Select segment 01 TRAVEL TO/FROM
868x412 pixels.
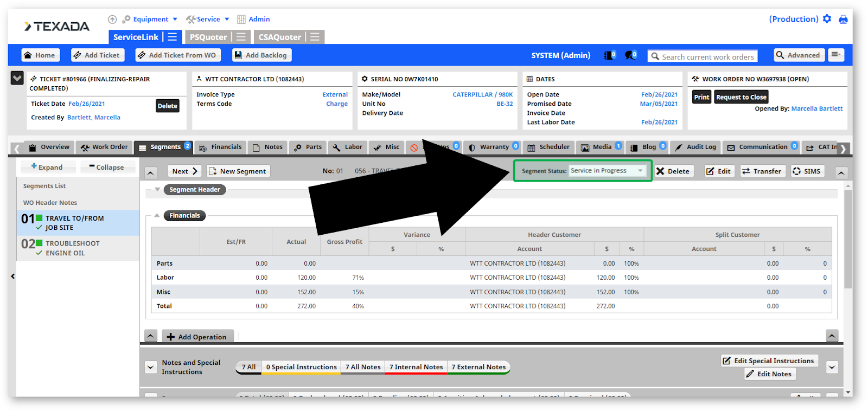(x=78, y=223)
